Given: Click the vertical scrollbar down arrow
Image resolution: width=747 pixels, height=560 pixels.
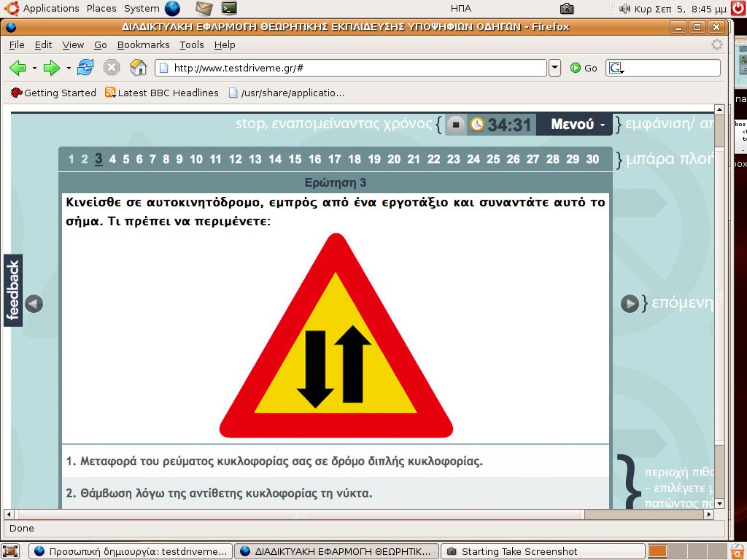Looking at the screenshot, I should pos(720,503).
